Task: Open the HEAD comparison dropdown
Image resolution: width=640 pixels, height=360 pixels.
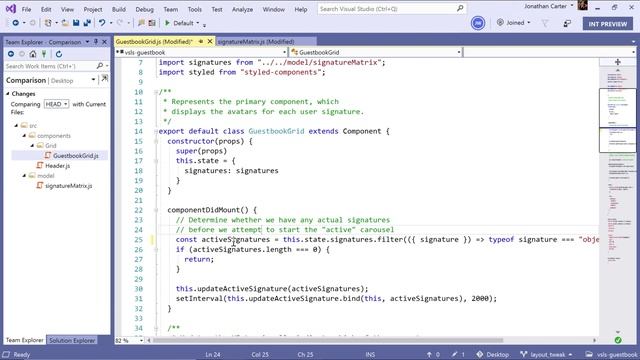Action: tap(56, 104)
